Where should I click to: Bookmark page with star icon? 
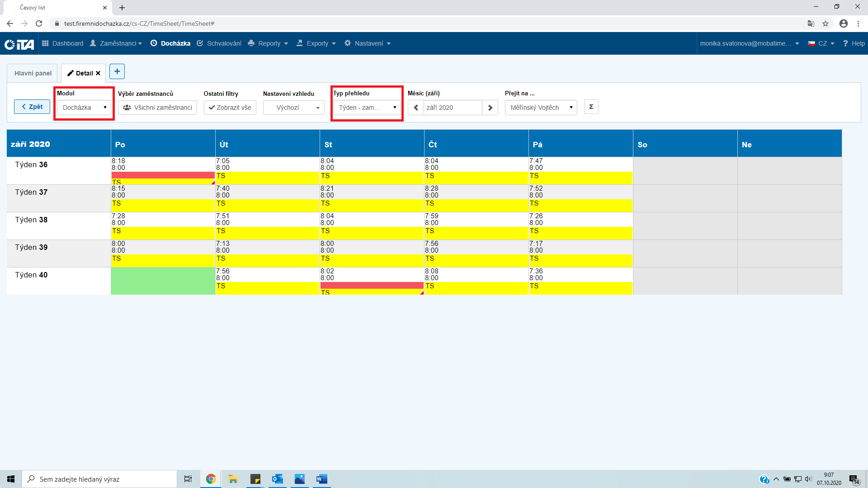[826, 23]
